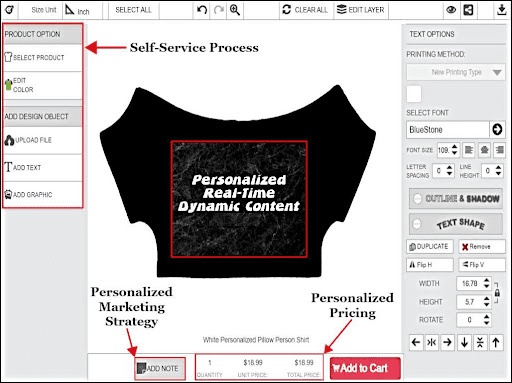The image size is (512, 383).
Task: Align text left
Action: click(x=469, y=150)
